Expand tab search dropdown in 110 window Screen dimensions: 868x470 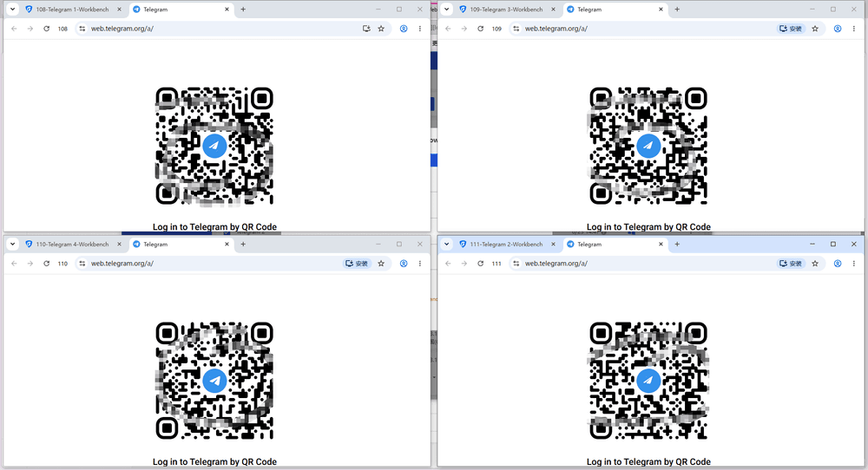13,245
